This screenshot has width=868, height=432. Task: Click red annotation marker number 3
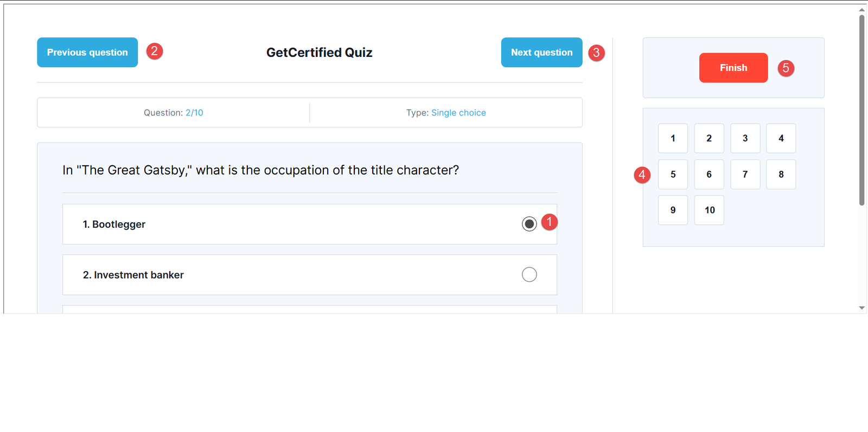click(x=596, y=53)
